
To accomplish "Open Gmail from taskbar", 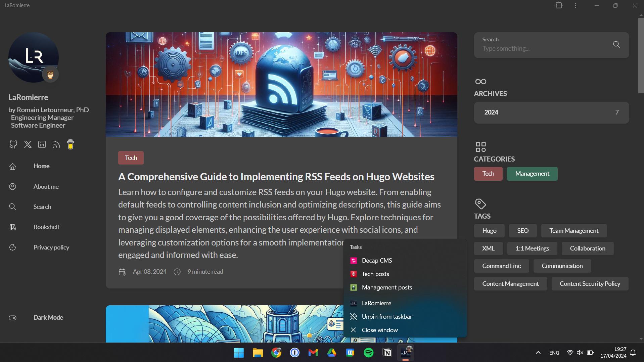I will 313,353.
